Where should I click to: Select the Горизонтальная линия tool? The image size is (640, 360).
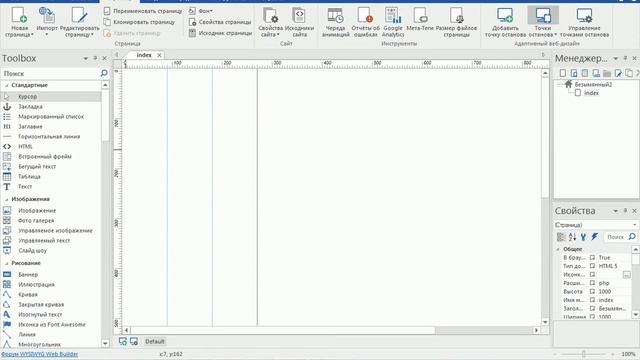(x=51, y=137)
